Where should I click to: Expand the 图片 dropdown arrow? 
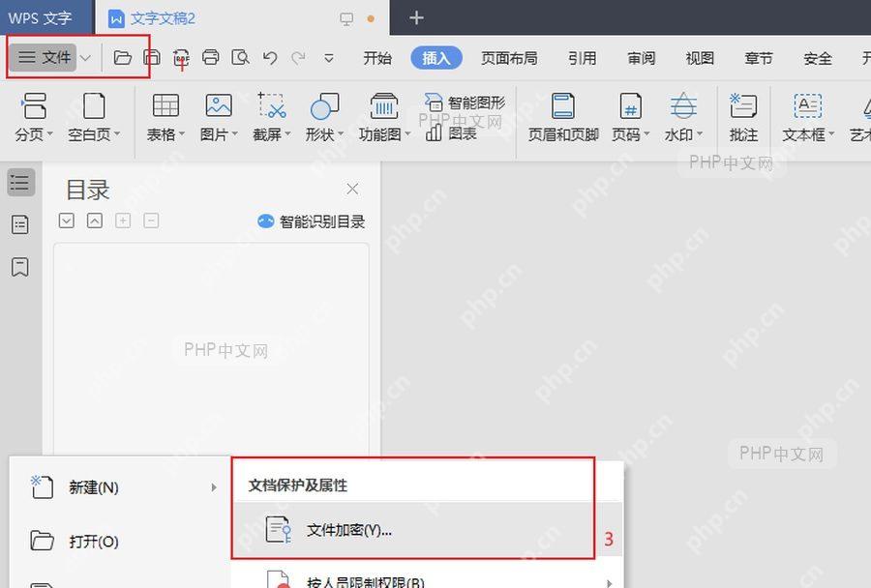(x=234, y=133)
